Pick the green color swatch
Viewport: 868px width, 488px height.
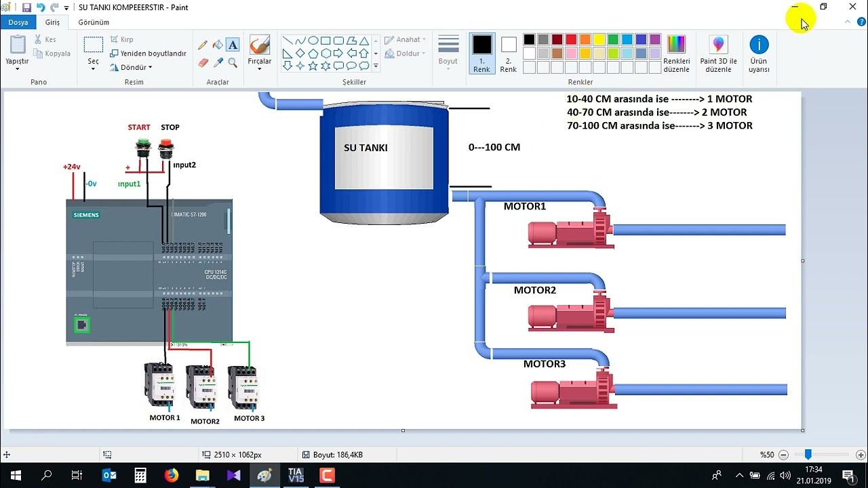(613, 39)
